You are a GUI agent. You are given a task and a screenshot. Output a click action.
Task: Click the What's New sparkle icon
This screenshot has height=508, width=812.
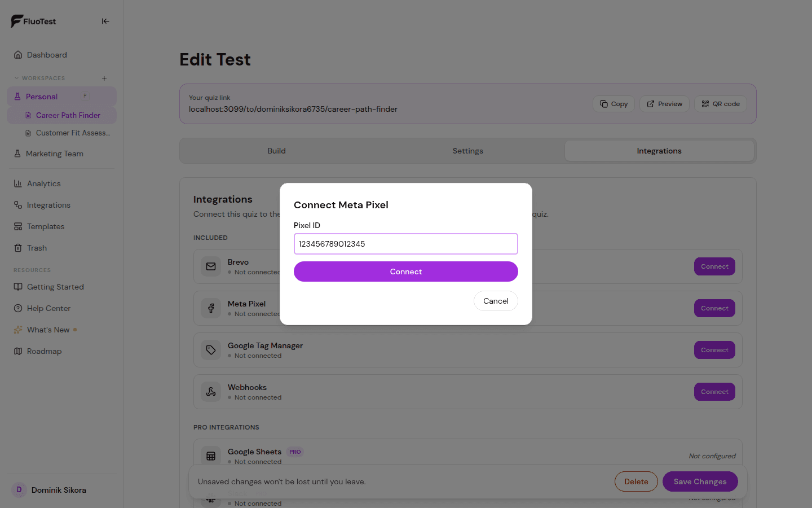pyautogui.click(x=18, y=330)
